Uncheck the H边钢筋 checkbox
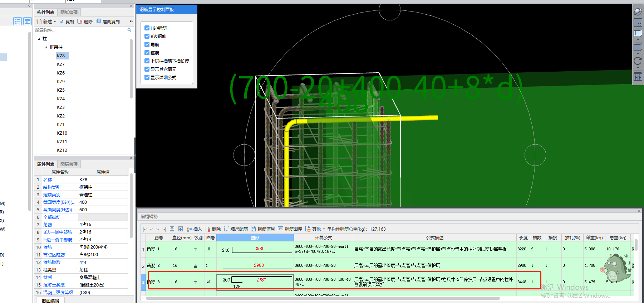 [147, 28]
